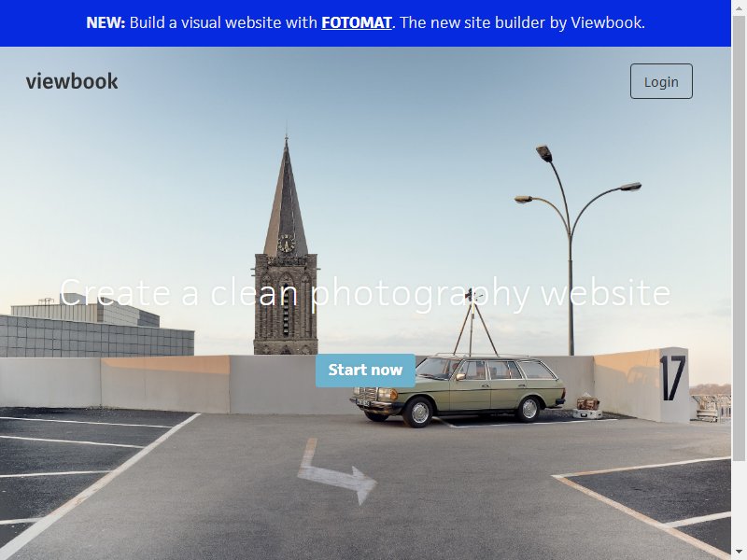The width and height of the screenshot is (747, 560).
Task: Click the Start now button
Action: tap(365, 371)
